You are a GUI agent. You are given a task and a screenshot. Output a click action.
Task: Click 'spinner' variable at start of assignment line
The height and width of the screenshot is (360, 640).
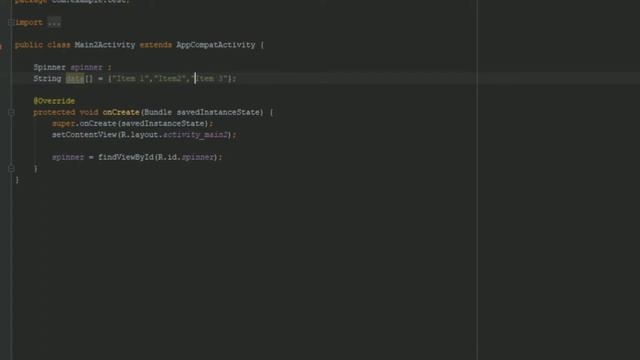(x=68, y=157)
